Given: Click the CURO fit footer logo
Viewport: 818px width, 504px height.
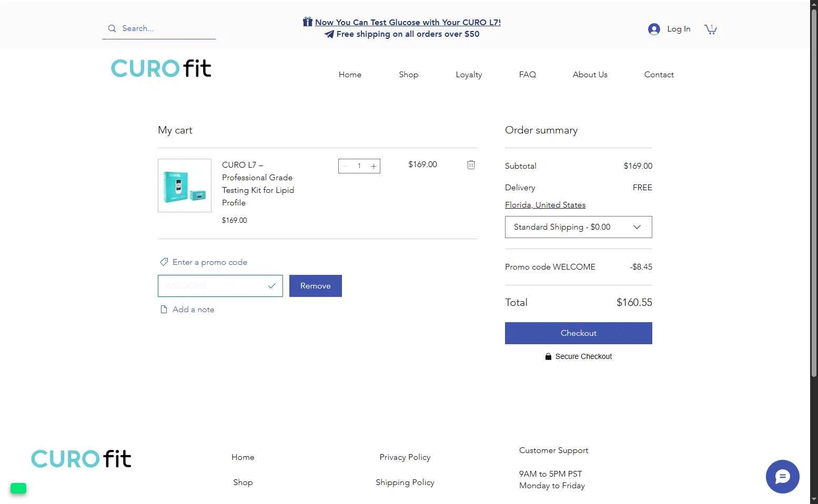Looking at the screenshot, I should [x=81, y=459].
